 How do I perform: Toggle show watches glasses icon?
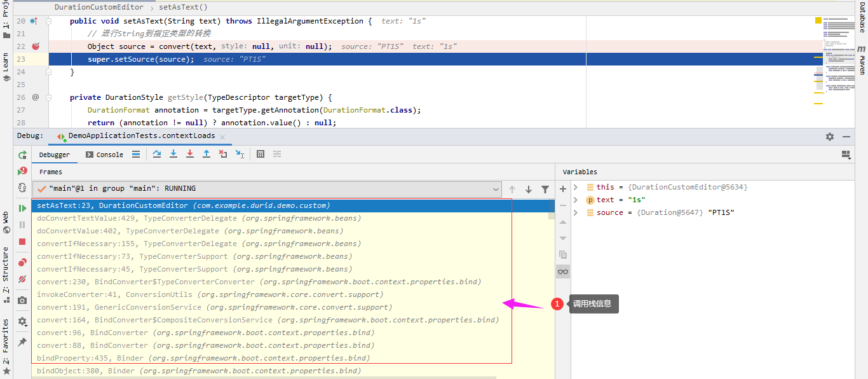(563, 272)
